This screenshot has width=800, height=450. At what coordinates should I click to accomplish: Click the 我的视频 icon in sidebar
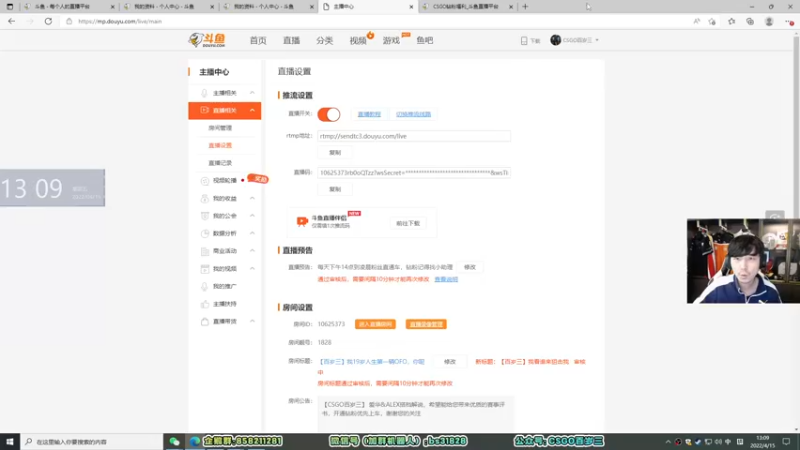(x=205, y=268)
